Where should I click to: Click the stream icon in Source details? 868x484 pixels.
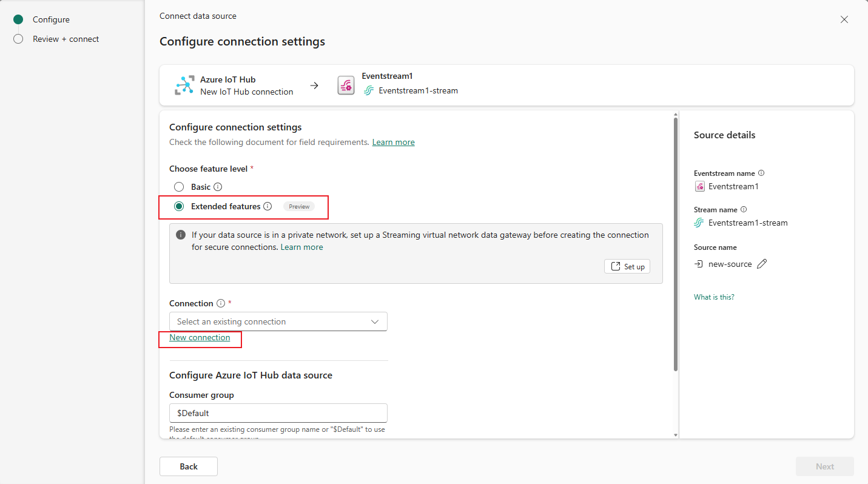699,223
